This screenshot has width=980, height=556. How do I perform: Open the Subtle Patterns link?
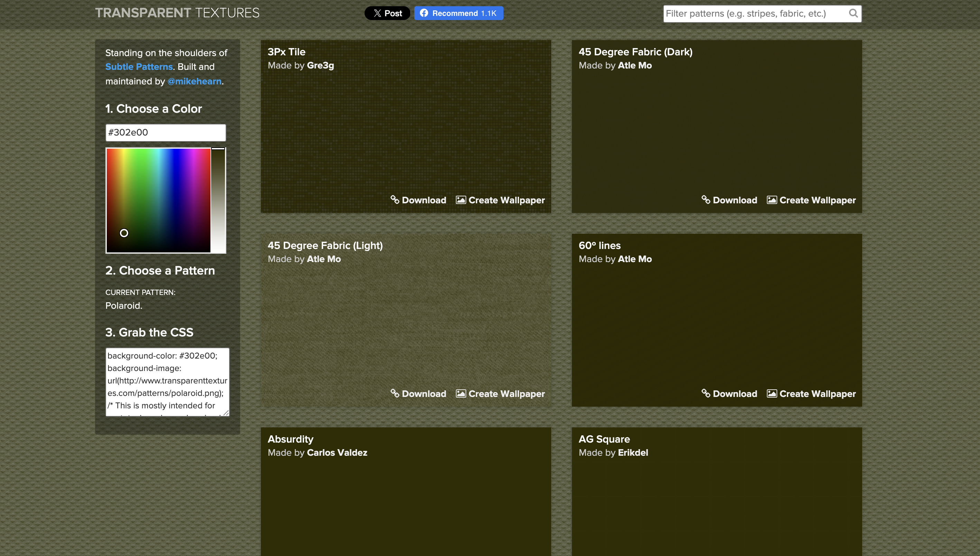(x=139, y=67)
